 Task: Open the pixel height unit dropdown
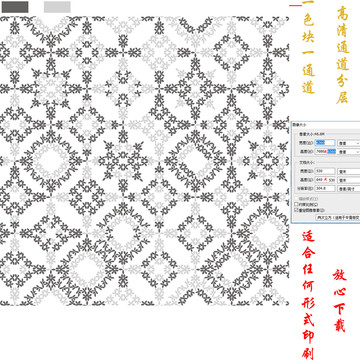point(349,152)
